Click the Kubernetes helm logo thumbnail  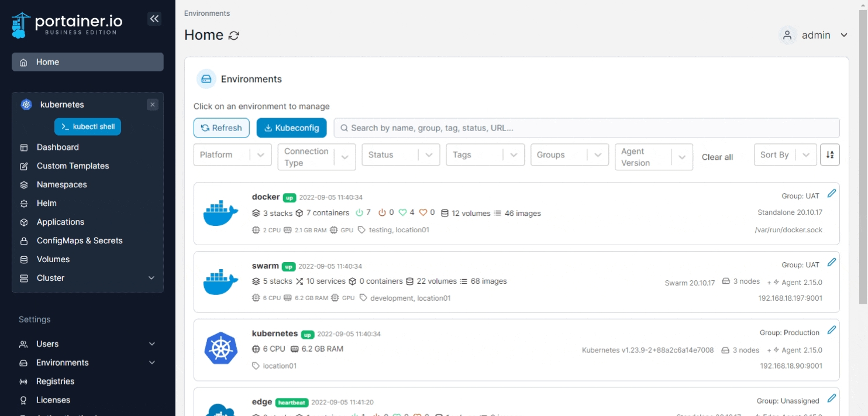pyautogui.click(x=221, y=348)
